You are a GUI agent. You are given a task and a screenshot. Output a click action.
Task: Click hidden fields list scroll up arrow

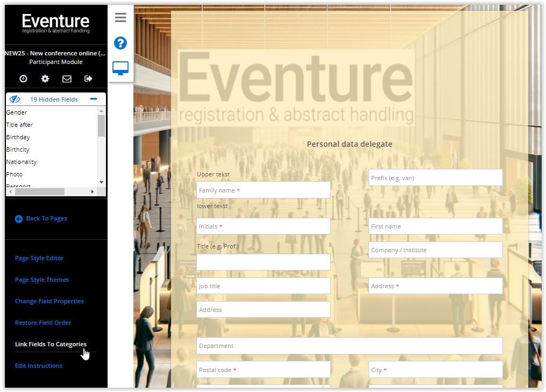(x=101, y=111)
